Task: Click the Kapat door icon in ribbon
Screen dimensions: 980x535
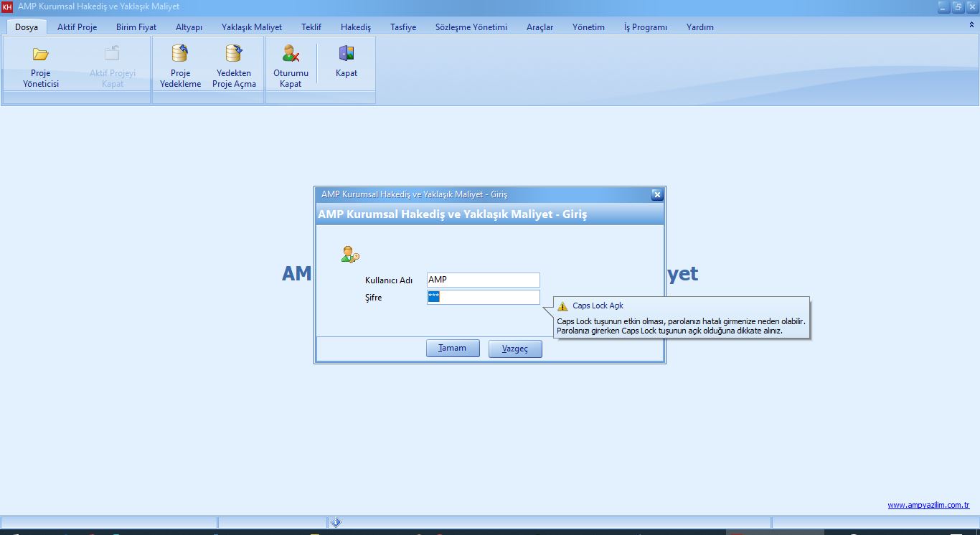Action: 347,54
